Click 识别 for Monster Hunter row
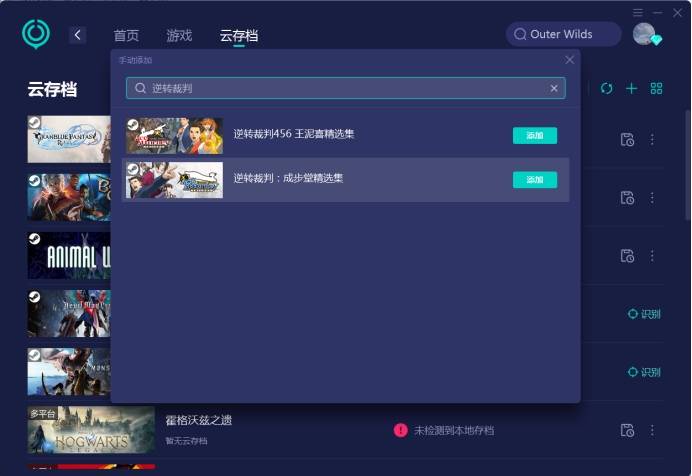 pos(644,372)
